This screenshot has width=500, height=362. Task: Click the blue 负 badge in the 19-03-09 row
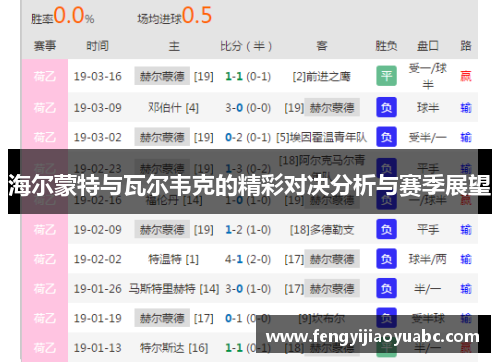coord(386,107)
